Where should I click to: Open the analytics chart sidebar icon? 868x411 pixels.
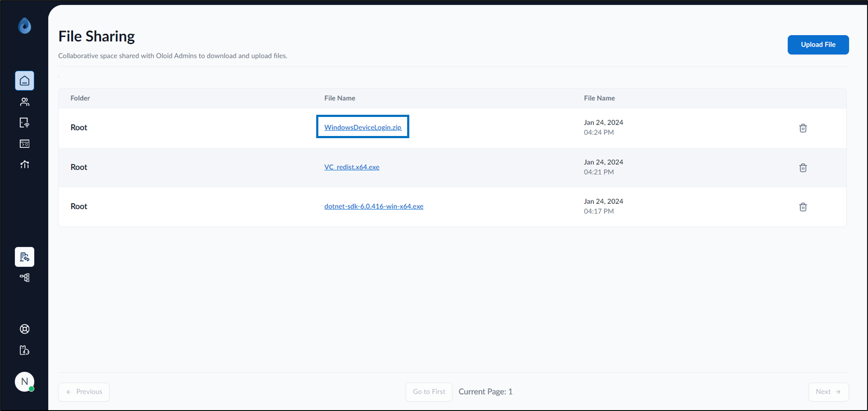tap(25, 165)
